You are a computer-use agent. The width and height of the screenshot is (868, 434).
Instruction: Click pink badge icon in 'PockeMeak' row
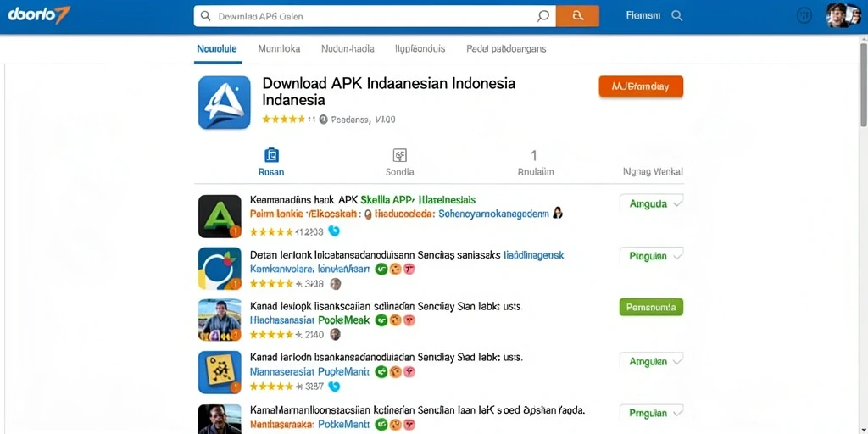tap(409, 320)
